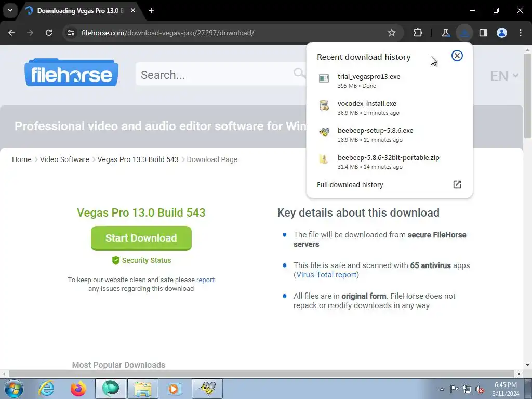Open the EN language dropdown
Image resolution: width=532 pixels, height=399 pixels.
point(504,76)
